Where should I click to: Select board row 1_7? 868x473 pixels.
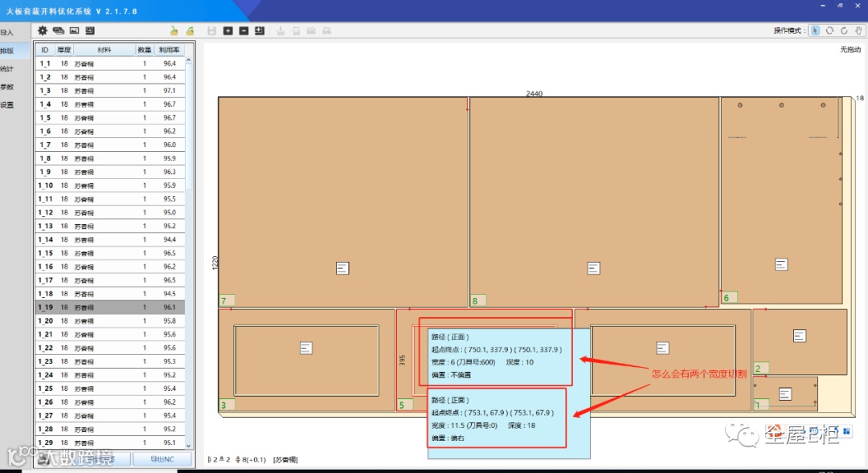pyautogui.click(x=109, y=145)
